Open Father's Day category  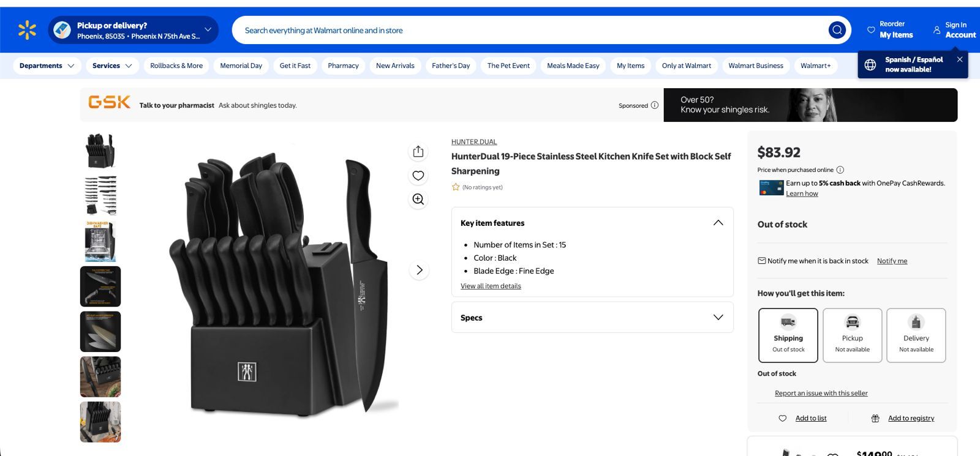click(x=451, y=66)
